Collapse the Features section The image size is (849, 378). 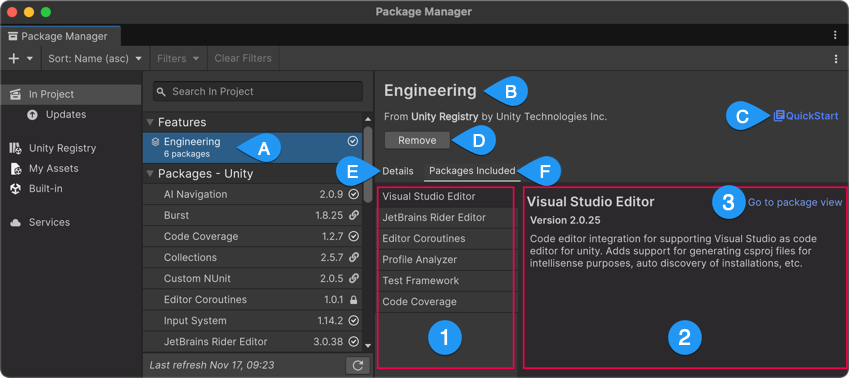pyautogui.click(x=150, y=122)
